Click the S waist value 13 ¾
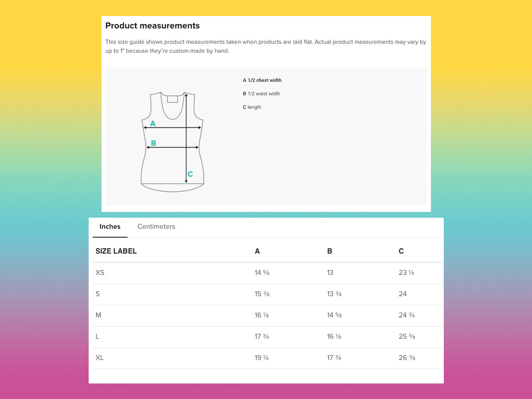This screenshot has height=399, width=532. point(334,294)
